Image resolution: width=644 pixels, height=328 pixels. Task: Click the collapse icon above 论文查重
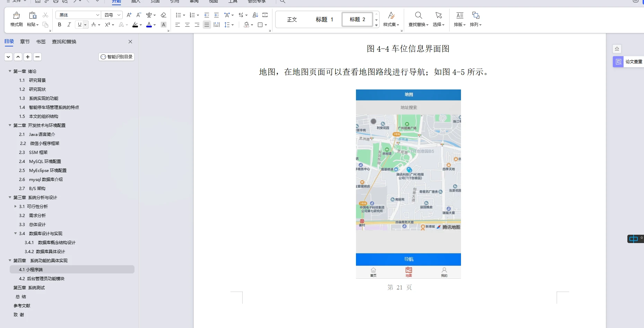(x=617, y=49)
